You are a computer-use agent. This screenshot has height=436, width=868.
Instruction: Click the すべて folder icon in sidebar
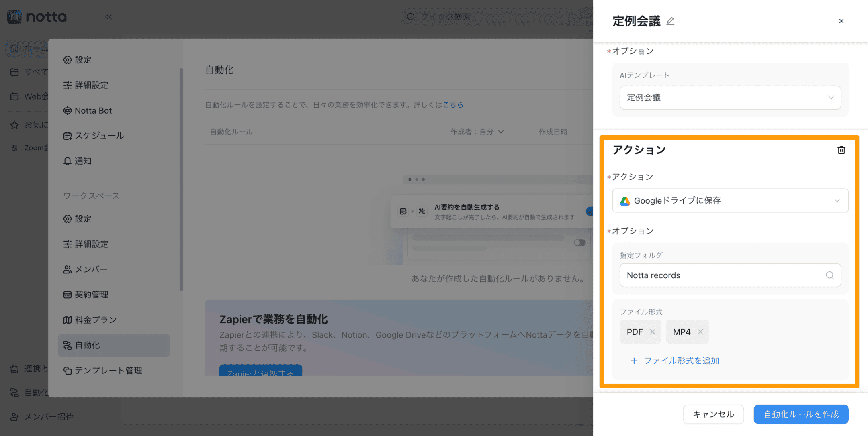pos(14,72)
